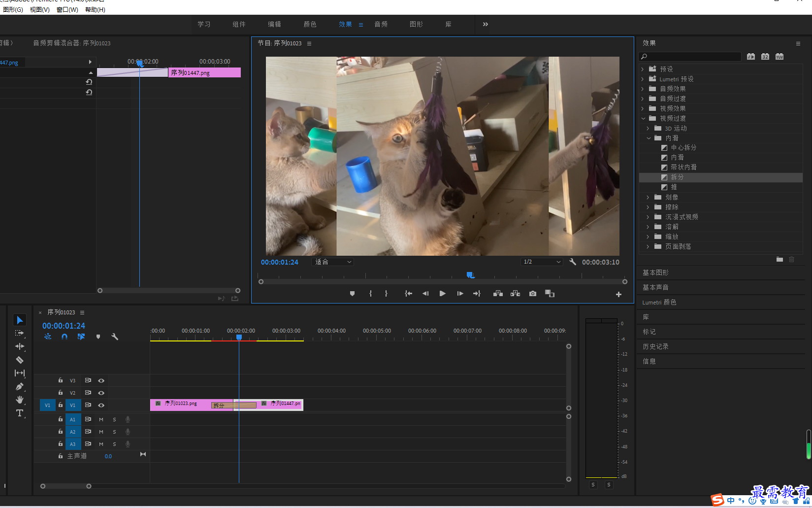
Task: Add marker in timeline panel
Action: click(98, 337)
